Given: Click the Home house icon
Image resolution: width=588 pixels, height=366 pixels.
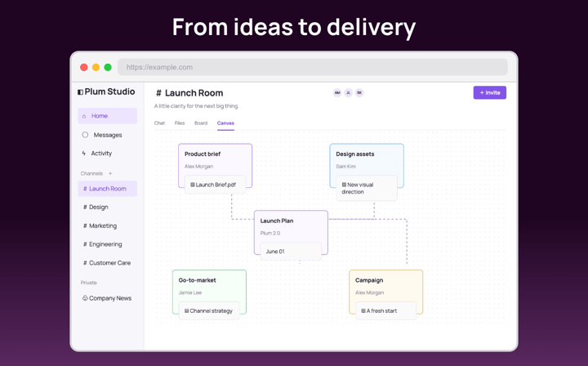Looking at the screenshot, I should [x=84, y=116].
